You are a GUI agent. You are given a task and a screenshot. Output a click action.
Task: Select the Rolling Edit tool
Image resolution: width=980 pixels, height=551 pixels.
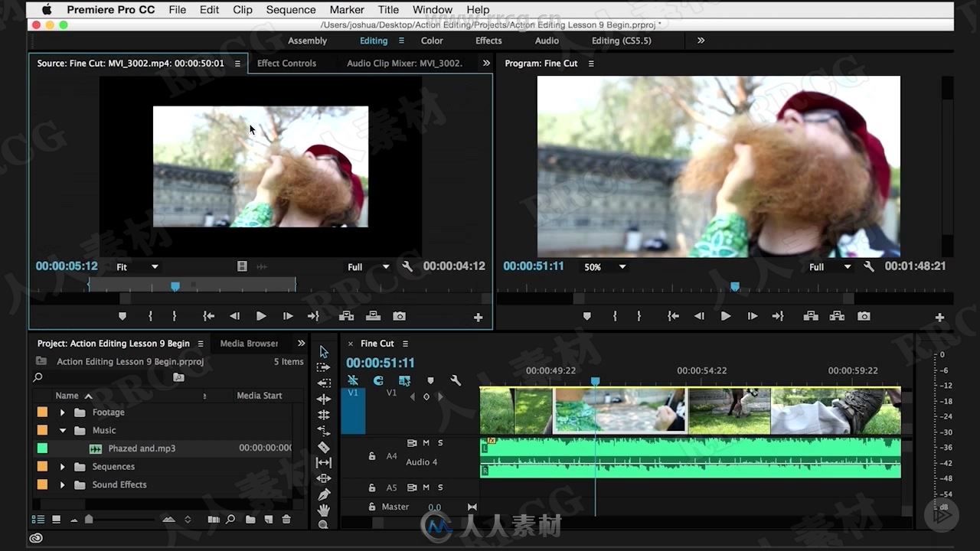click(x=324, y=415)
